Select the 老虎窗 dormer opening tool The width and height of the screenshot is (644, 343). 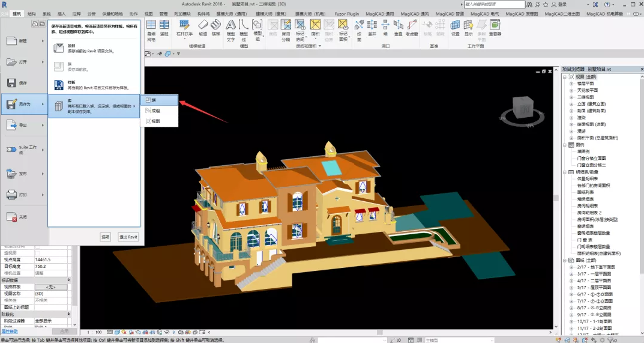[412, 27]
